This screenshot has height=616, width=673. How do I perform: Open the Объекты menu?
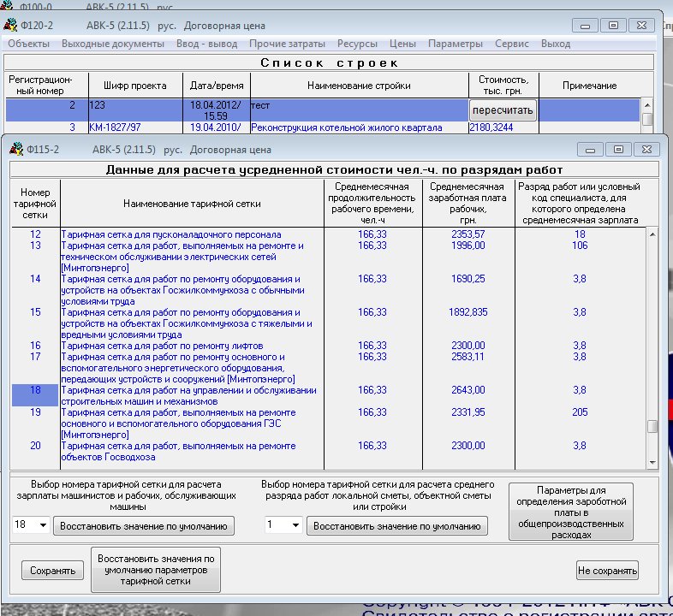(28, 44)
